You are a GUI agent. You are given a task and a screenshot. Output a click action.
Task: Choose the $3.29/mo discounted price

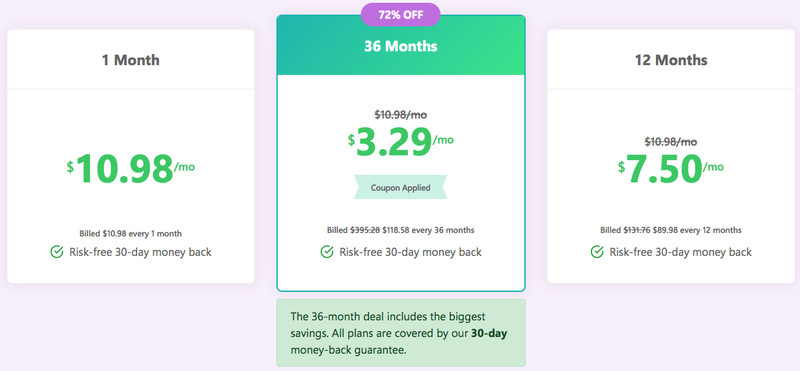(401, 141)
